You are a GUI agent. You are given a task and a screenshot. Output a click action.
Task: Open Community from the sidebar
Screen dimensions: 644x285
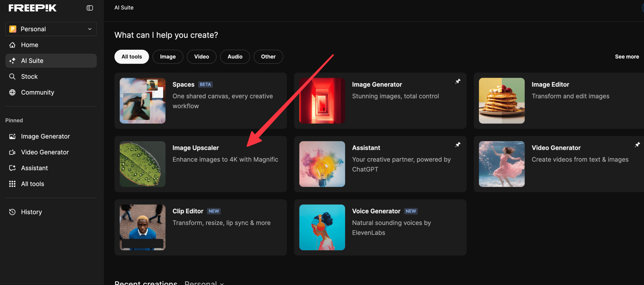pyautogui.click(x=51, y=92)
